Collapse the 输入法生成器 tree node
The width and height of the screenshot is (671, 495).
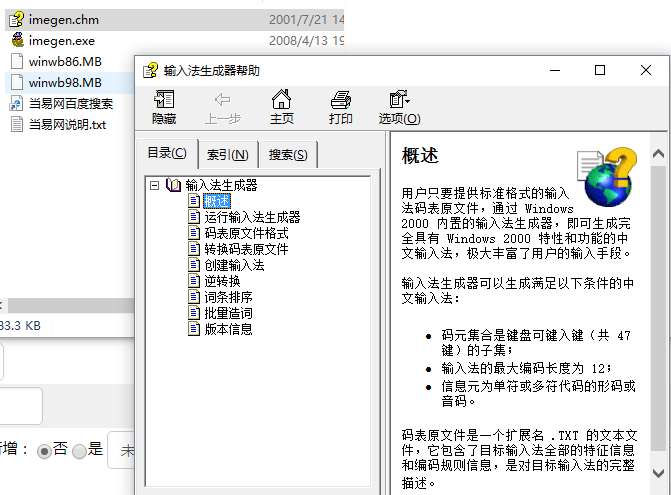pos(154,185)
